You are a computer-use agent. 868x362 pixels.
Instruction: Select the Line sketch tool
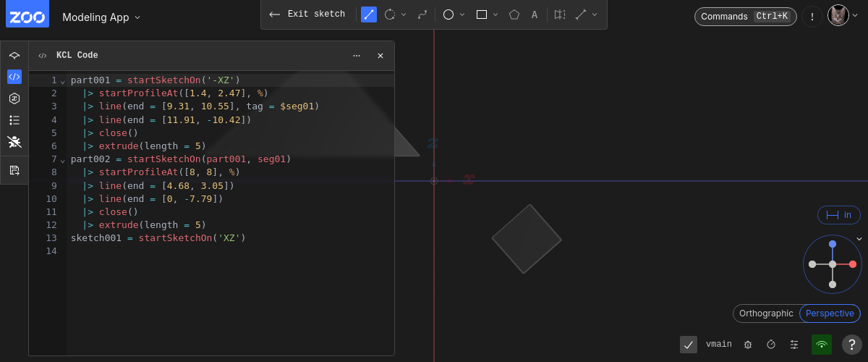369,14
